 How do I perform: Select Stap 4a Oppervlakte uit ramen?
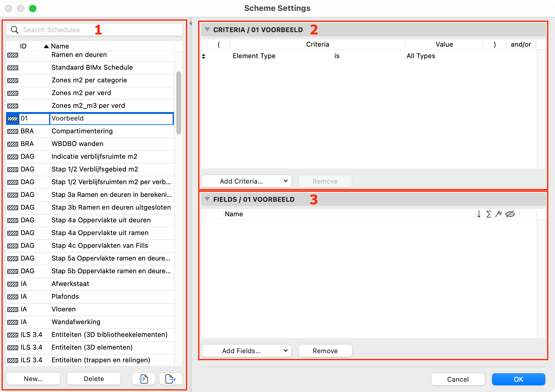[x=90, y=233]
